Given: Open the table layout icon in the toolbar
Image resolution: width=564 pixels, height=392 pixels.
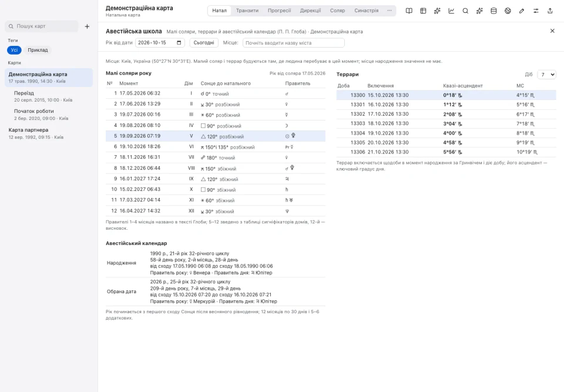Looking at the screenshot, I should tap(423, 11).
